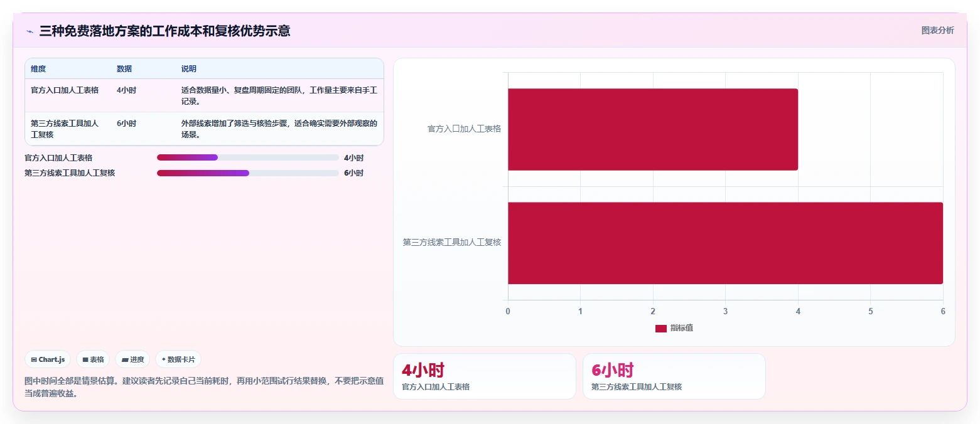Click description starting 适合数据量小

(279, 95)
